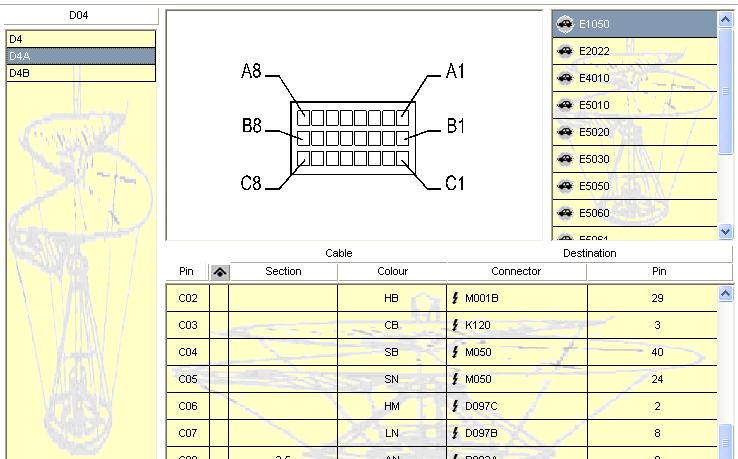738x459 pixels.
Task: Select E4010 in the diagram list
Action: click(634, 78)
